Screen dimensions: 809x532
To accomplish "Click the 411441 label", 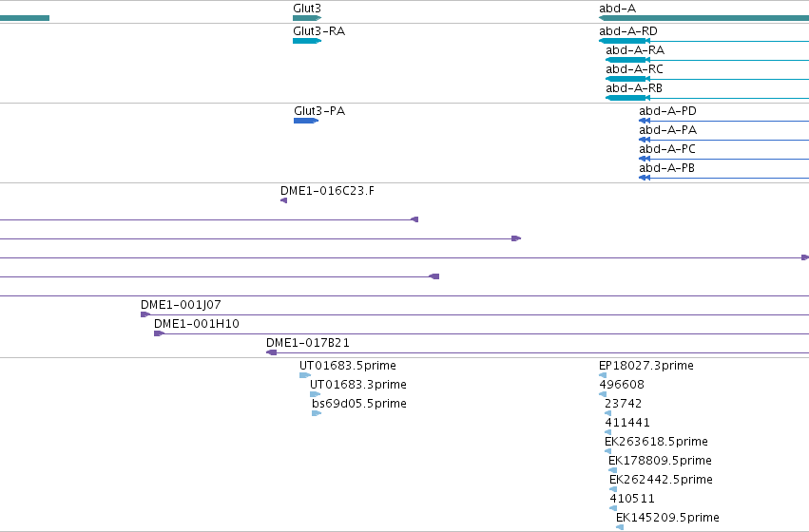I will coord(626,423).
